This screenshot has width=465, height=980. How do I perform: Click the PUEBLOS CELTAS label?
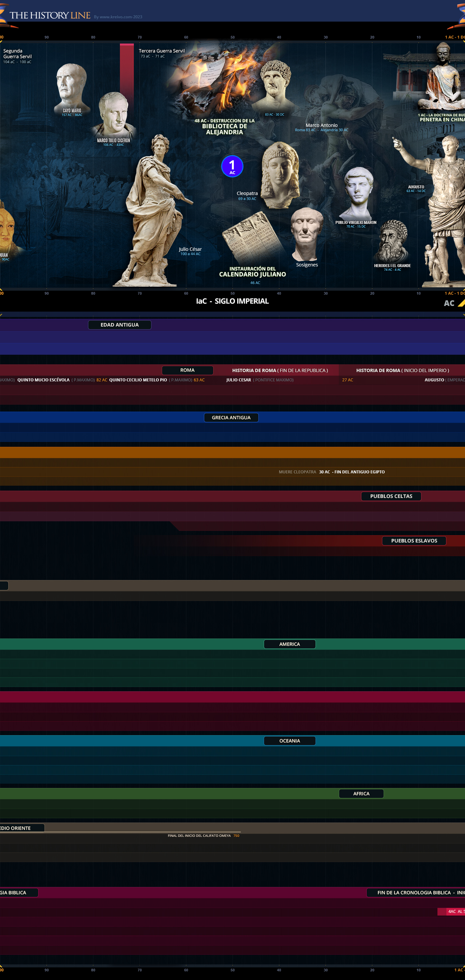click(391, 496)
